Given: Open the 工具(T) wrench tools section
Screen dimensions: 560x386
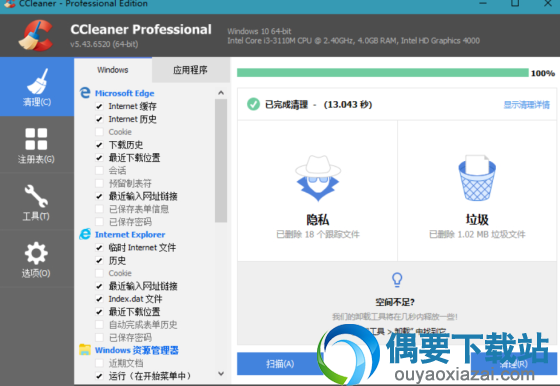Looking at the screenshot, I should pos(37,202).
